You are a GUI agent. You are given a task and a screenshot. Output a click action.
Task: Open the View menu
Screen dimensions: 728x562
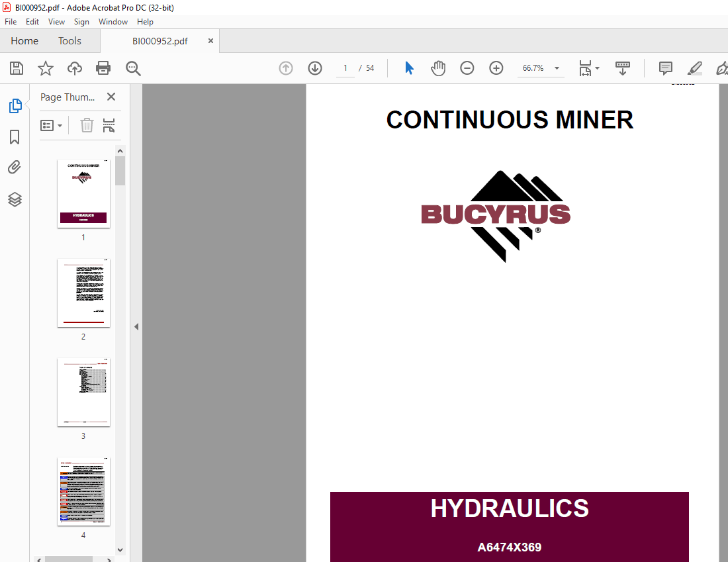point(56,21)
